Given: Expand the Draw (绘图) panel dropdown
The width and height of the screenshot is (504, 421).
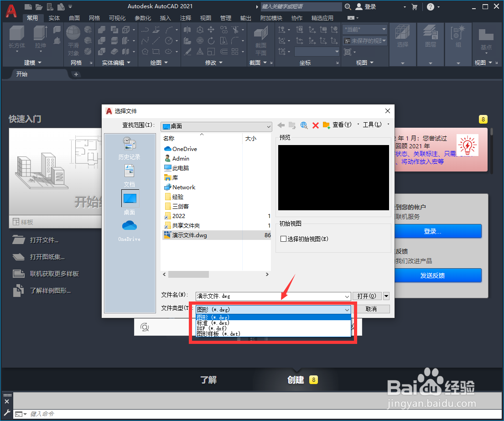Looking at the screenshot, I should pyautogui.click(x=159, y=62).
